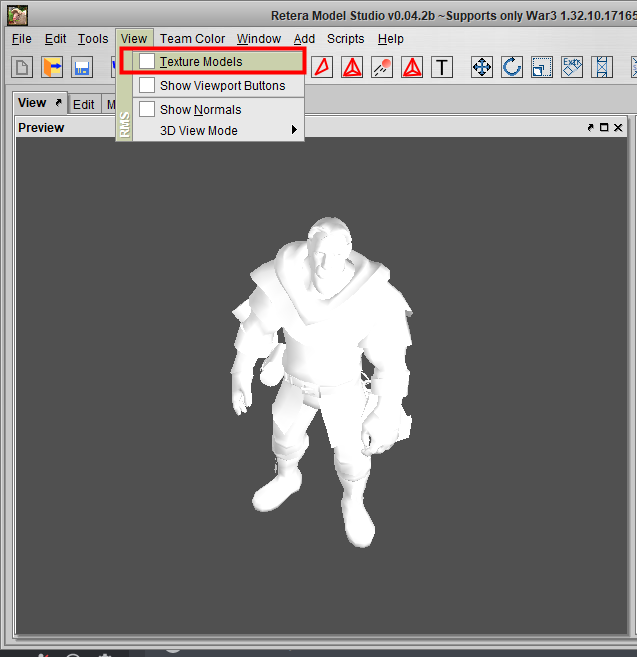Open the File menu

(x=22, y=39)
